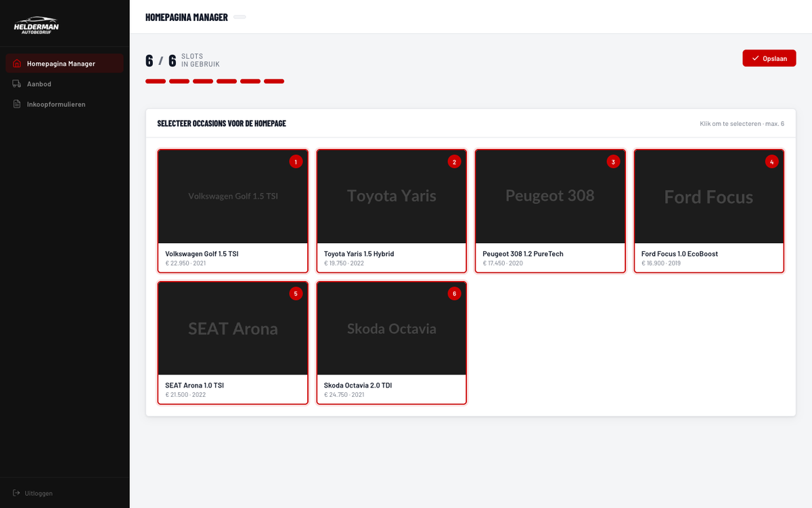
Task: Click the checkmark icon in Opslaan button
Action: pos(755,58)
